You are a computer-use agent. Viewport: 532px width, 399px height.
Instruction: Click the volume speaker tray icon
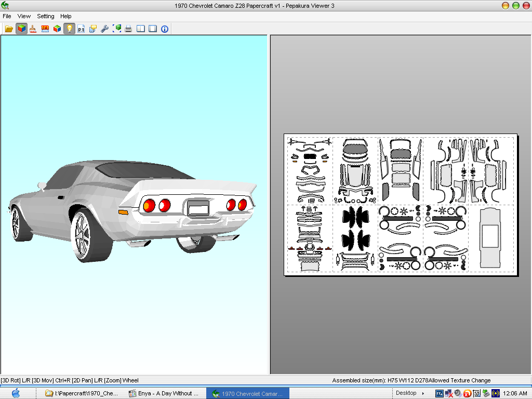pyautogui.click(x=457, y=393)
